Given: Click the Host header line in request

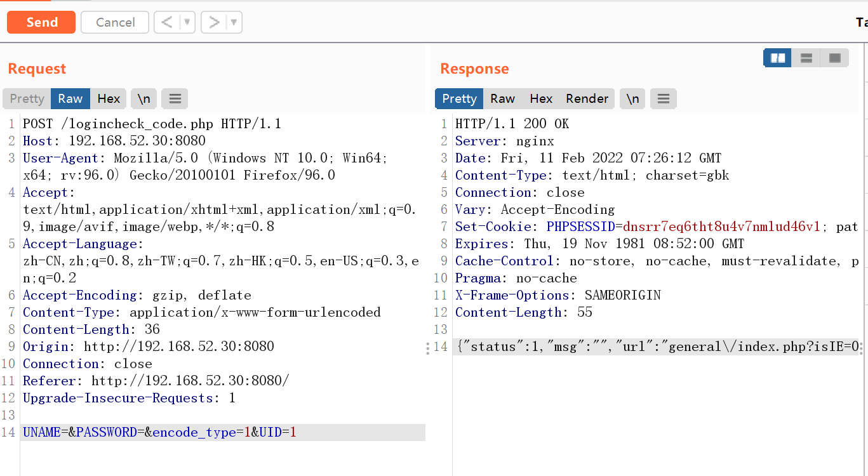Looking at the screenshot, I should point(114,141).
